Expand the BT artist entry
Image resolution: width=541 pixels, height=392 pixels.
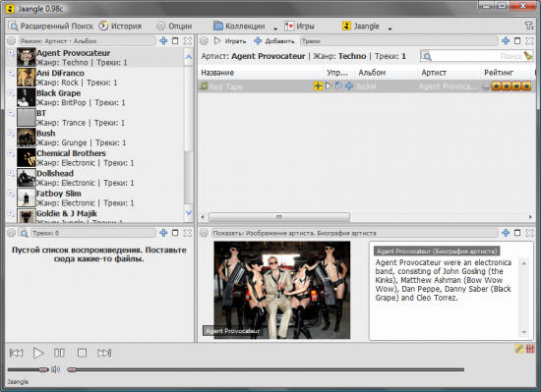pos(11,113)
